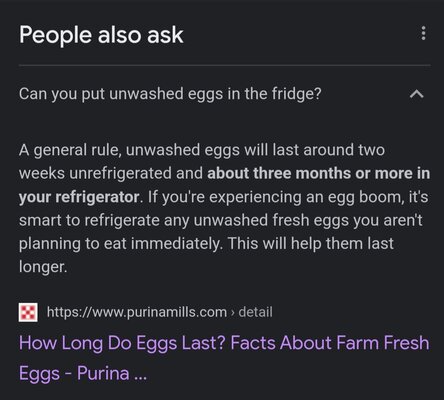Screen dimensions: 444x400
Task: Click the Purina checkerboard favicon
Action: coord(28,312)
